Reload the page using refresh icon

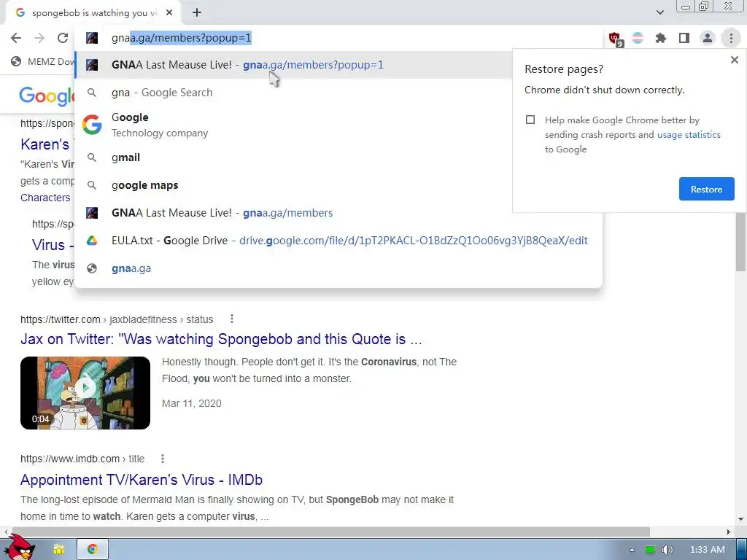click(63, 38)
